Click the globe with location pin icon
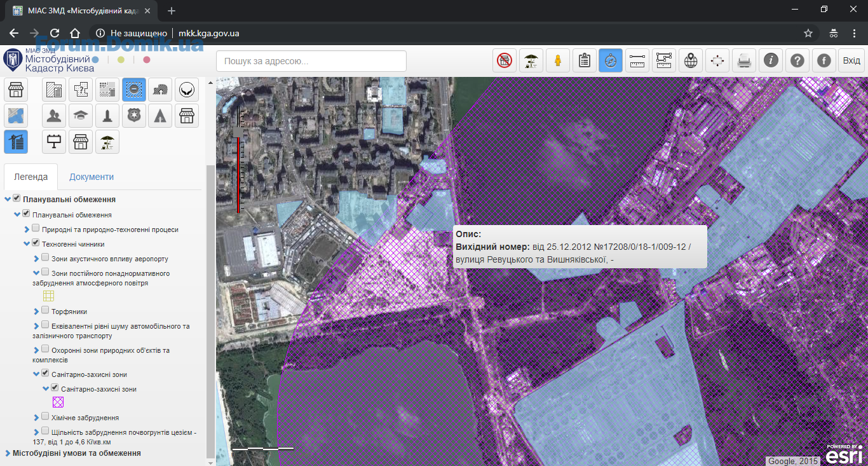Screen dimensions: 868x466 [691, 60]
